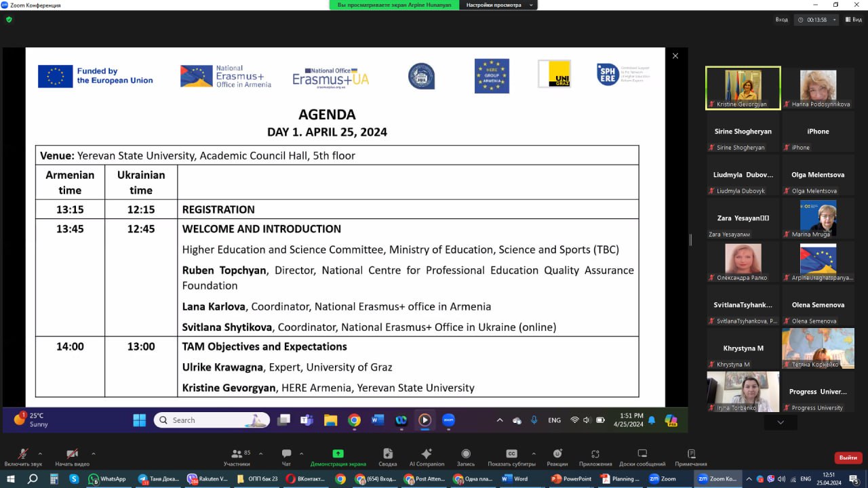
Task: Click the green Демонстрация экрана share icon
Action: click(x=338, y=454)
